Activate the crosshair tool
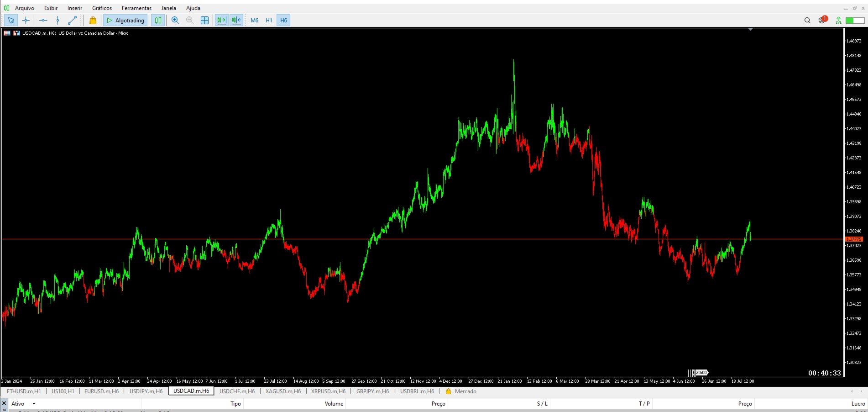This screenshot has width=868, height=412. (x=26, y=20)
